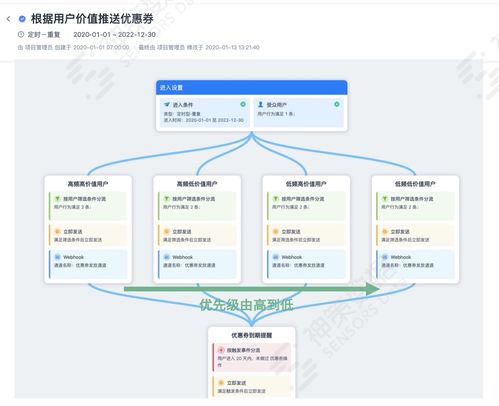Click the date range 2020-01-01 ~ 2022-12-30
Screen dimensions: 499x406
tap(114, 34)
